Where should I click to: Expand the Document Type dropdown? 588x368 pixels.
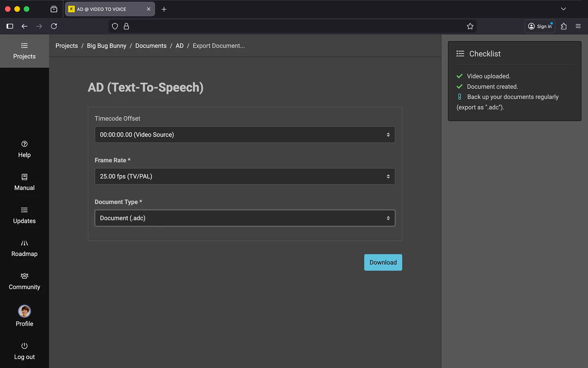(245, 218)
